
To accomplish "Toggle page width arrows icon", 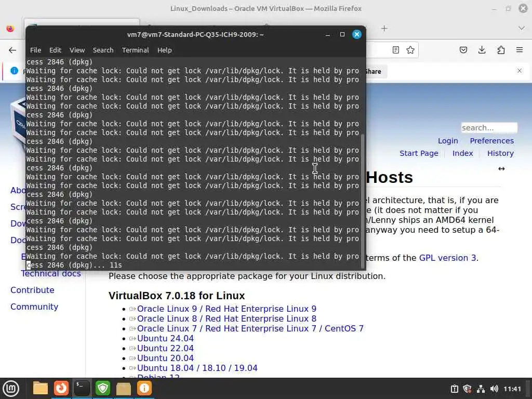I will (x=501, y=169).
